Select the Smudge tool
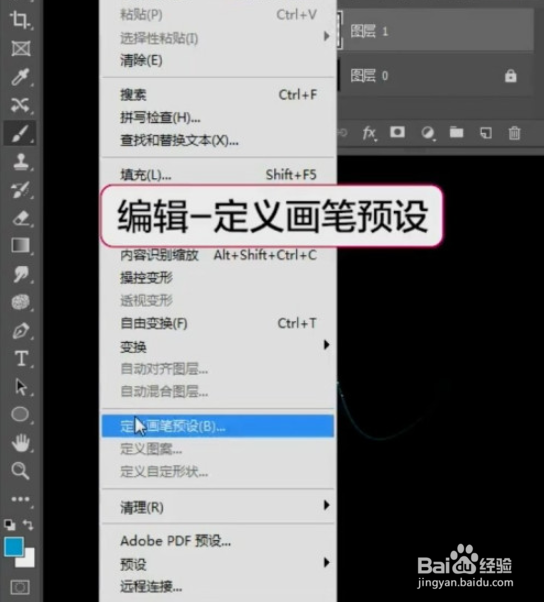 coord(21,274)
